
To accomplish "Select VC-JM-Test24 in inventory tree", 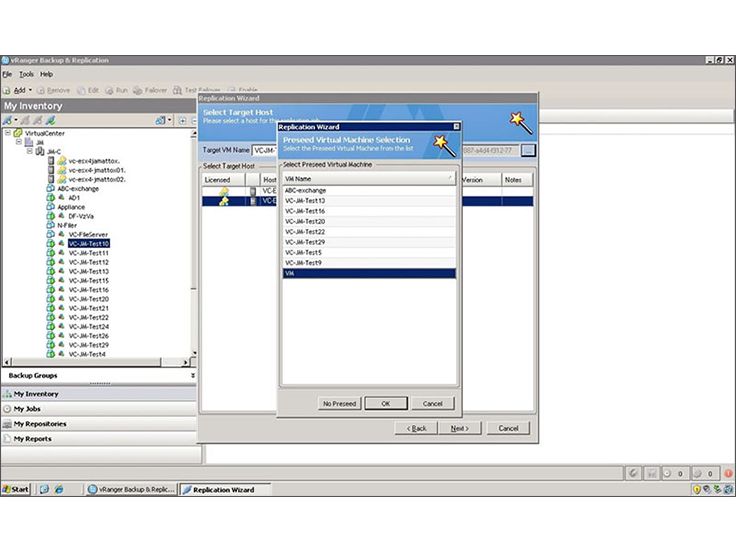I will point(89,327).
